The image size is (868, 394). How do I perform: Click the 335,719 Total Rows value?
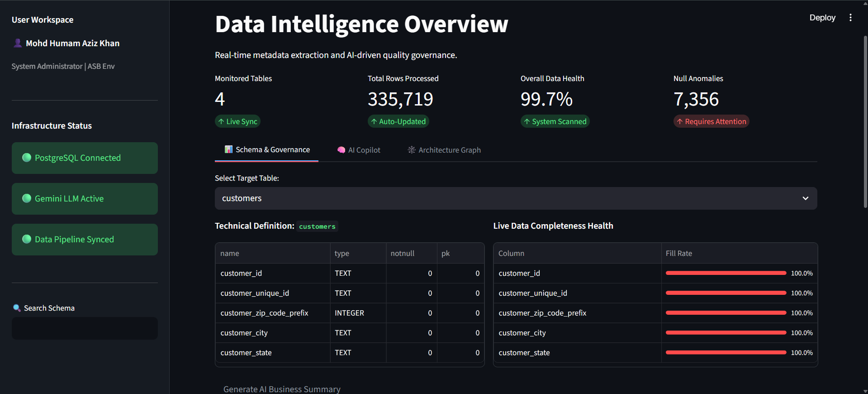[x=400, y=99]
